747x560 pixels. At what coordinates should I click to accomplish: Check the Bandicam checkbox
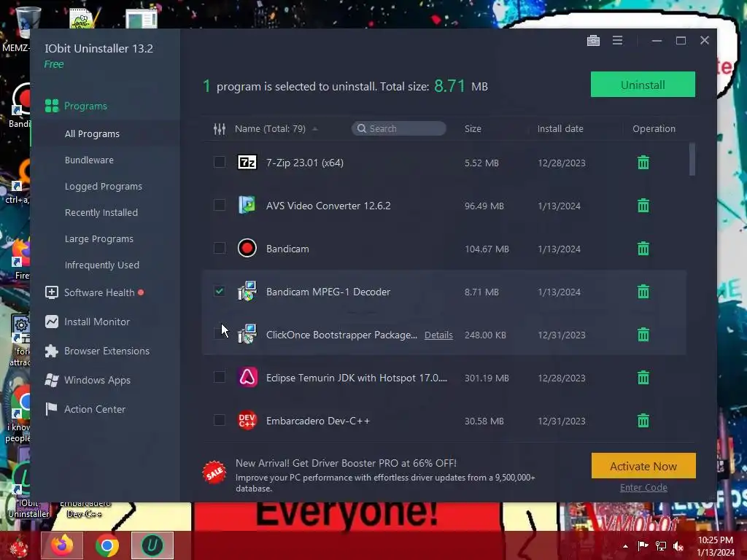[219, 248]
